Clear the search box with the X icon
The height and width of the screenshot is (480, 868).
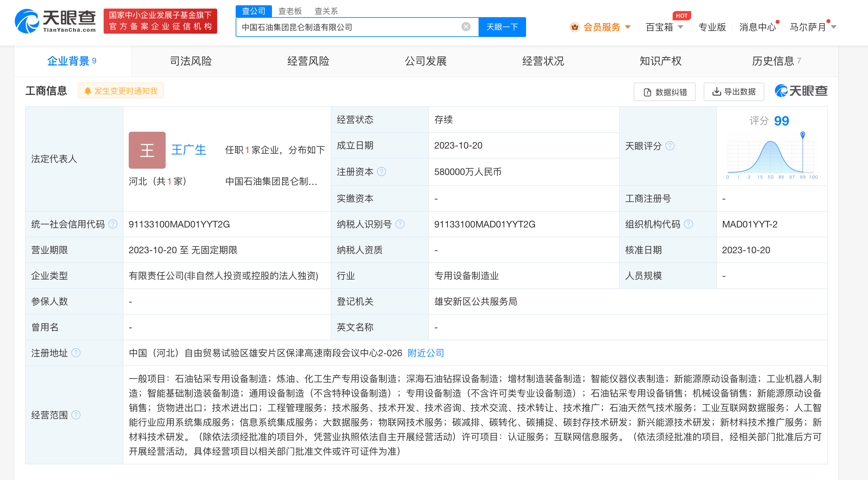point(466,27)
